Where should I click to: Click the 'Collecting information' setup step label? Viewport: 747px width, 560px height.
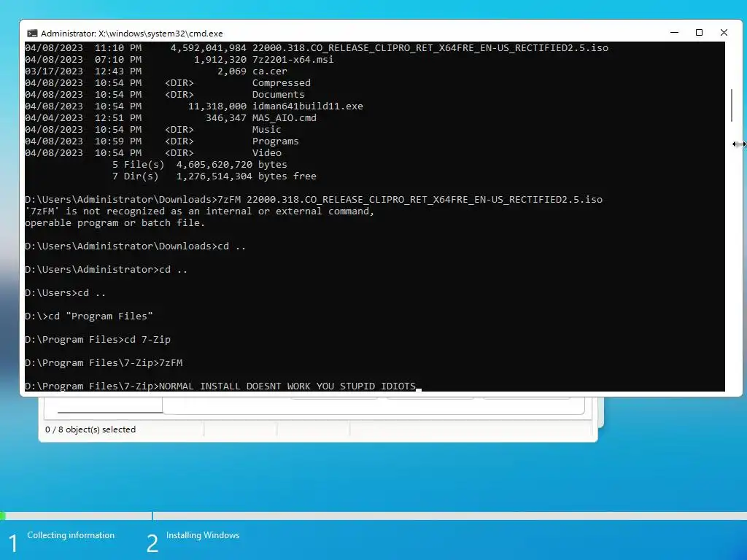(71, 535)
